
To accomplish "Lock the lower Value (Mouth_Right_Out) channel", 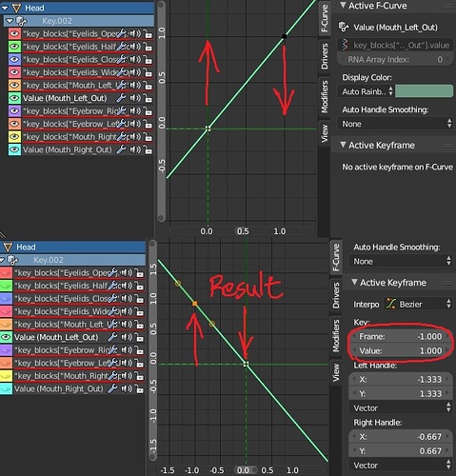I will tap(139, 389).
